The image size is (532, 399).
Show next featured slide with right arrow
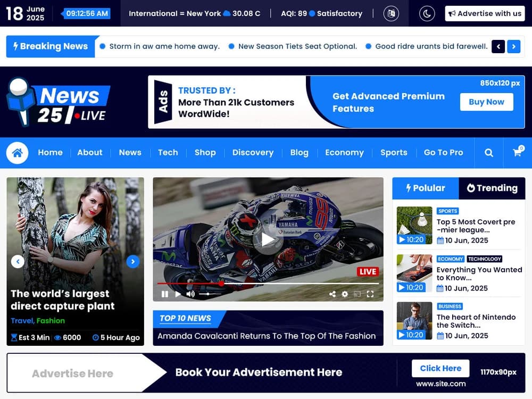click(x=133, y=262)
